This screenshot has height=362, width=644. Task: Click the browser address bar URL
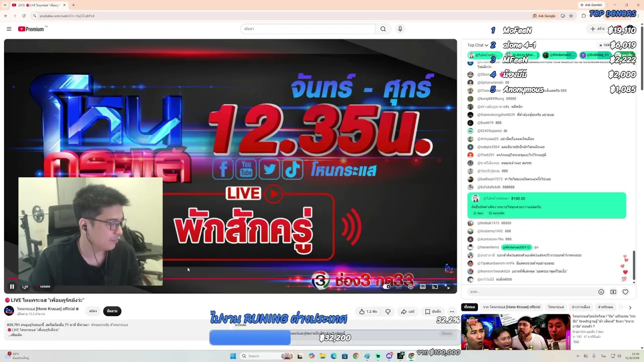point(67,16)
